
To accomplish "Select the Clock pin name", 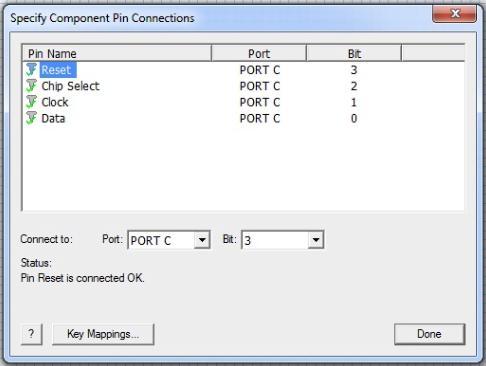I will [x=55, y=102].
